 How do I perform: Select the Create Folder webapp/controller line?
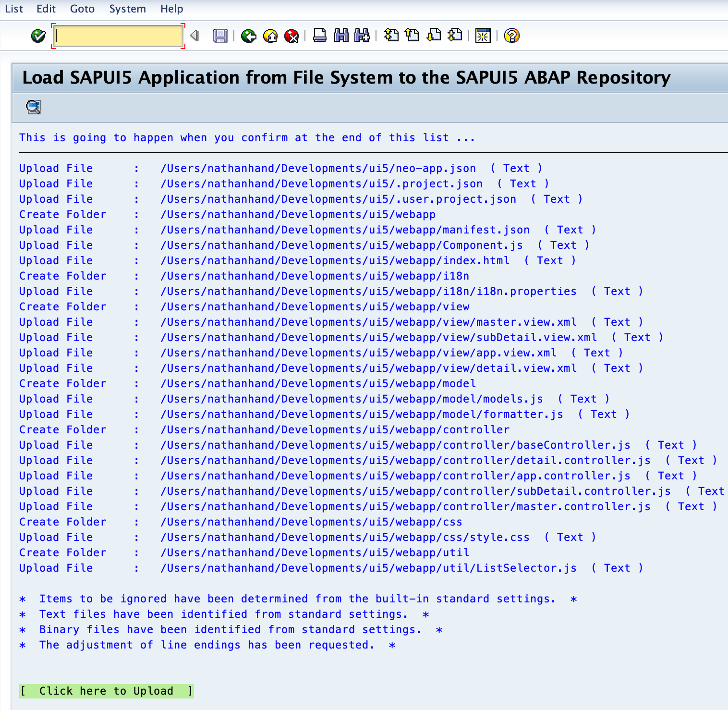(265, 429)
